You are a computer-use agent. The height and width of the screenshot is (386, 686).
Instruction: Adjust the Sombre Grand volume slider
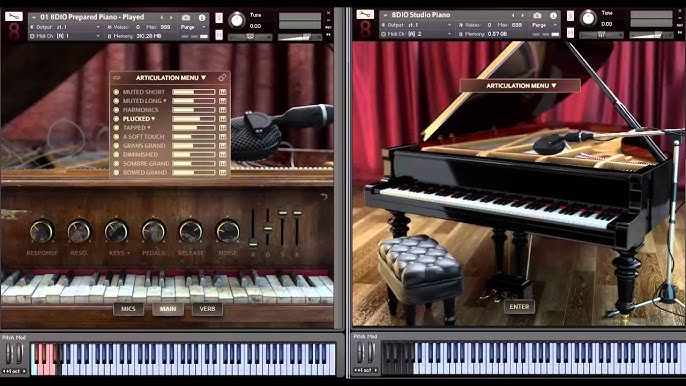(x=193, y=163)
